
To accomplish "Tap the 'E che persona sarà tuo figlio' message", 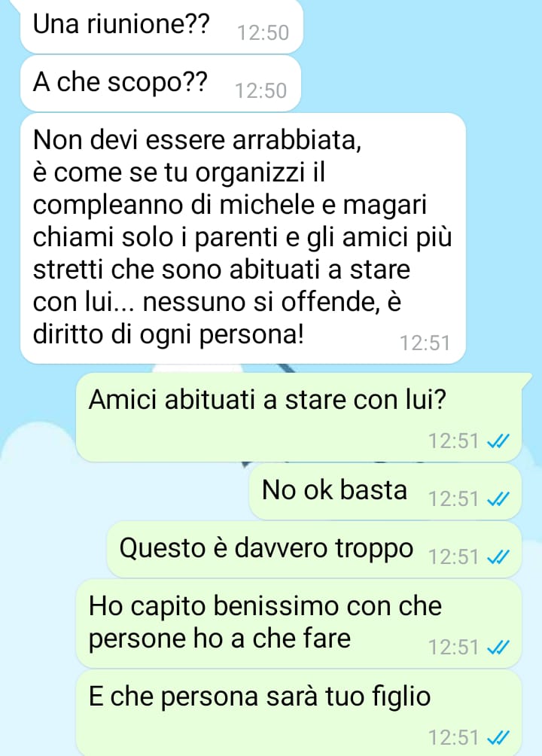I will coord(299,714).
